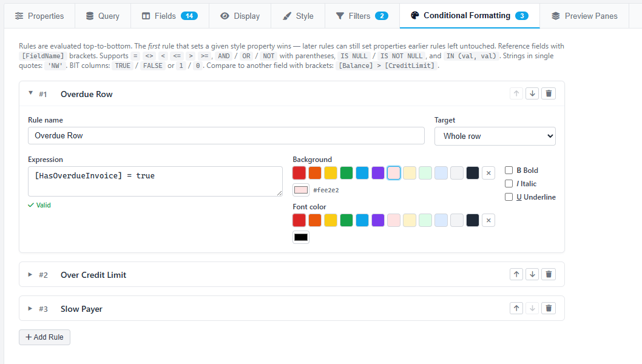Open the Fields tab
Screen dimensions: 642x364
[169, 16]
